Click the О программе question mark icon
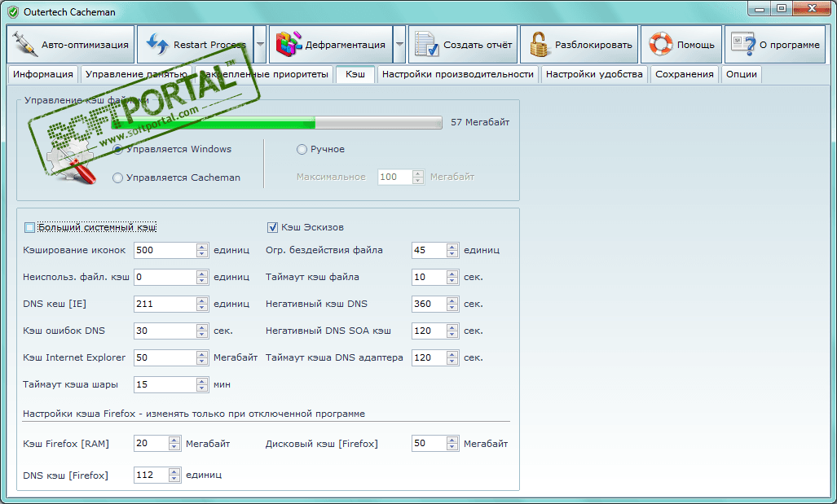837x504 pixels. tap(743, 45)
